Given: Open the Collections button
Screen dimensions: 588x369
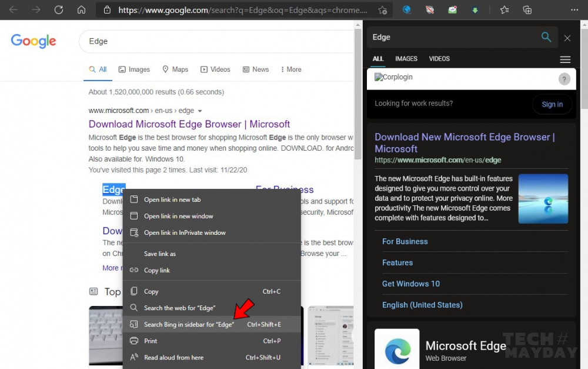Looking at the screenshot, I should click(527, 10).
